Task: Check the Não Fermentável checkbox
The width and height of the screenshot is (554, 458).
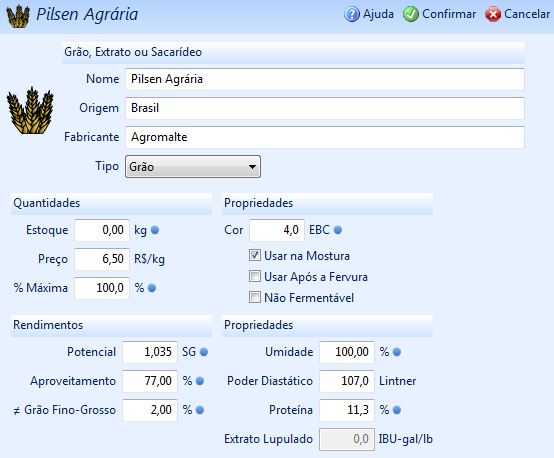Action: click(255, 297)
